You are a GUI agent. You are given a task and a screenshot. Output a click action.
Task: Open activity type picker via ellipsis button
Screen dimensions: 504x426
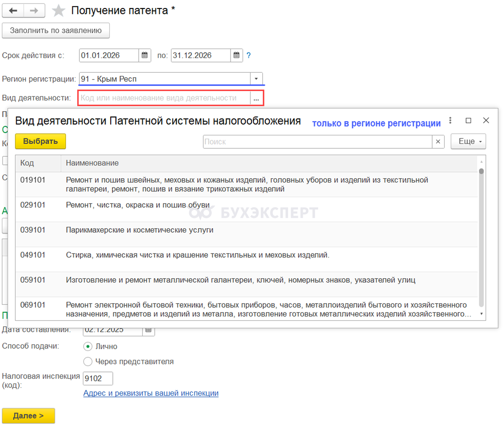coord(256,98)
